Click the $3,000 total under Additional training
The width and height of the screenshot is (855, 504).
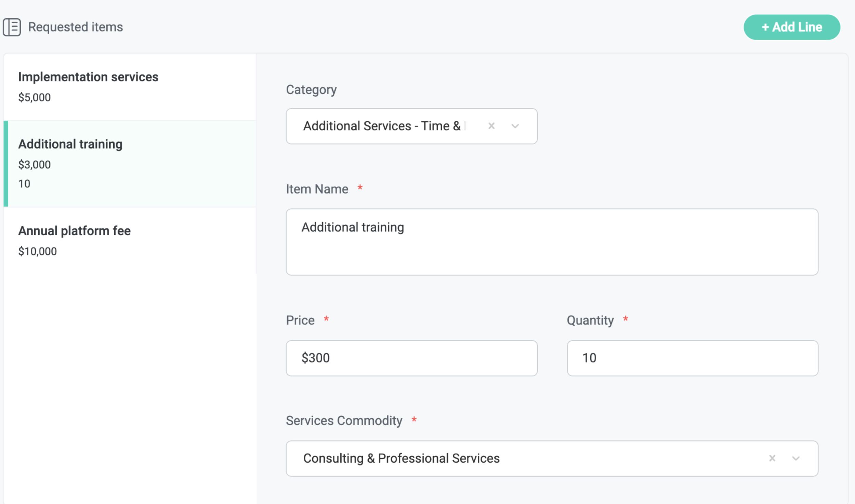[35, 165]
